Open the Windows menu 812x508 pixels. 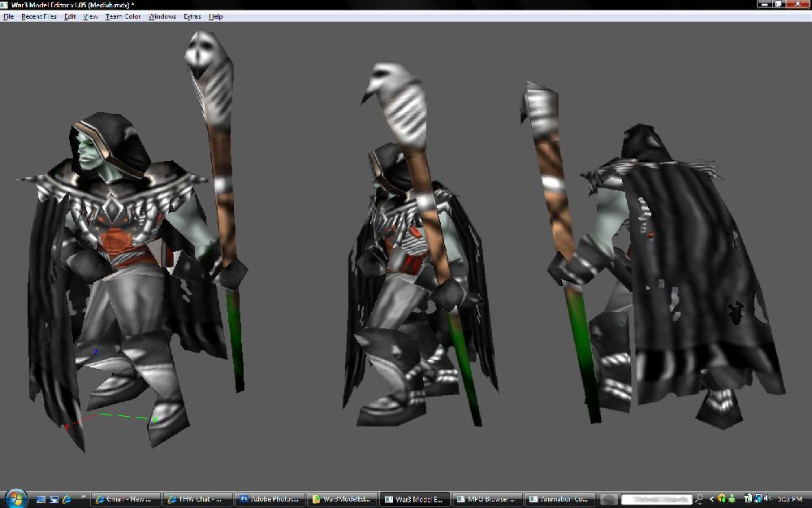162,16
